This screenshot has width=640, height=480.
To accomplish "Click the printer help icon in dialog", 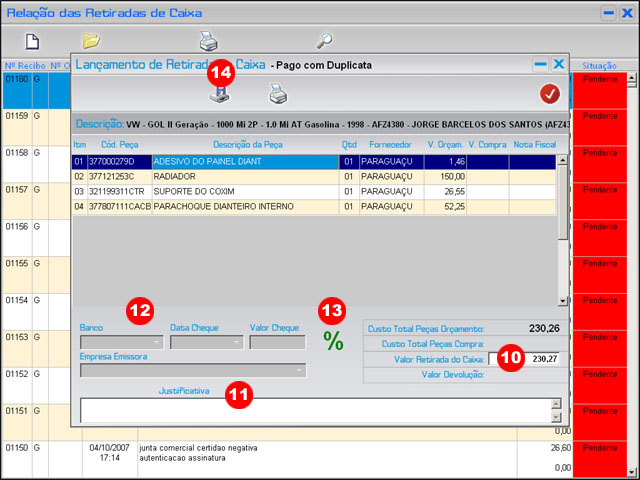I will tap(219, 94).
